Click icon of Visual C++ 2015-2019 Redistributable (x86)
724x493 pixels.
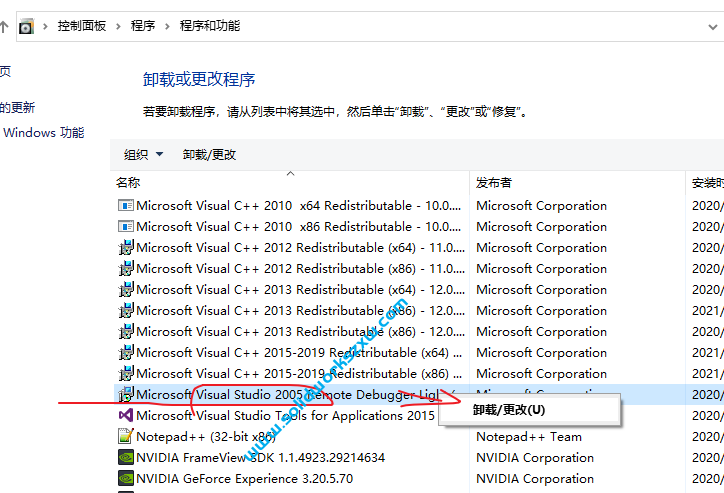[x=126, y=373]
